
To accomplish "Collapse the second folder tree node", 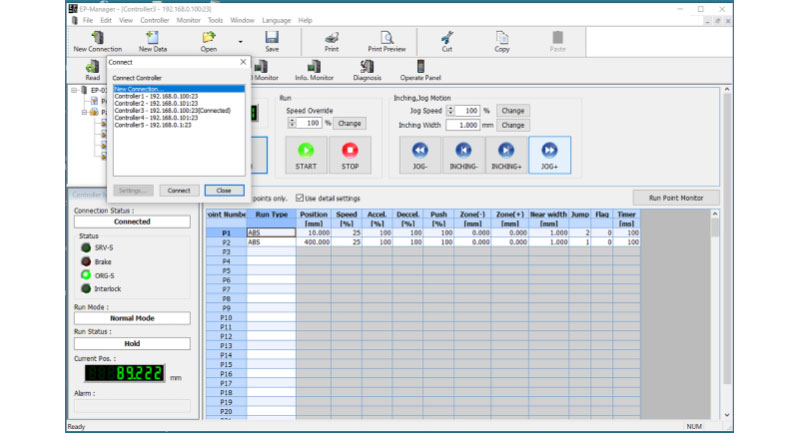I will click(85, 112).
